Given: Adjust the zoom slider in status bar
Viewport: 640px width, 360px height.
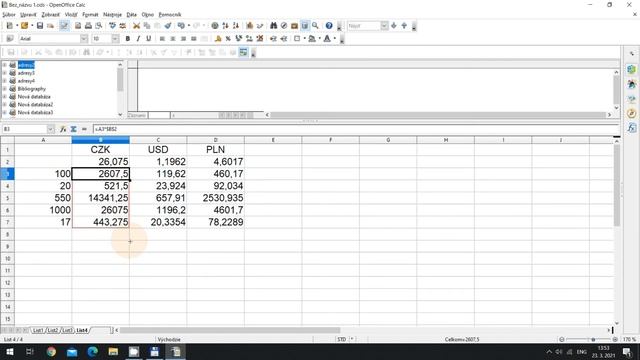Looking at the screenshot, I should click(588, 339).
